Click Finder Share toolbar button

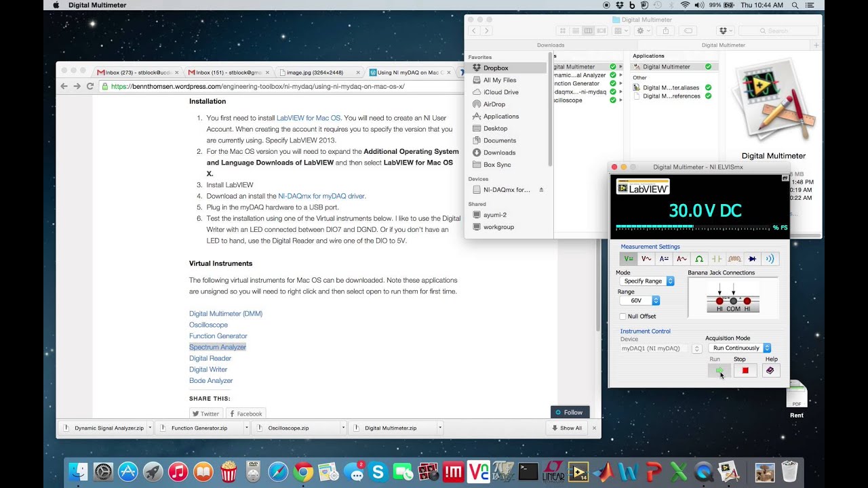(666, 30)
